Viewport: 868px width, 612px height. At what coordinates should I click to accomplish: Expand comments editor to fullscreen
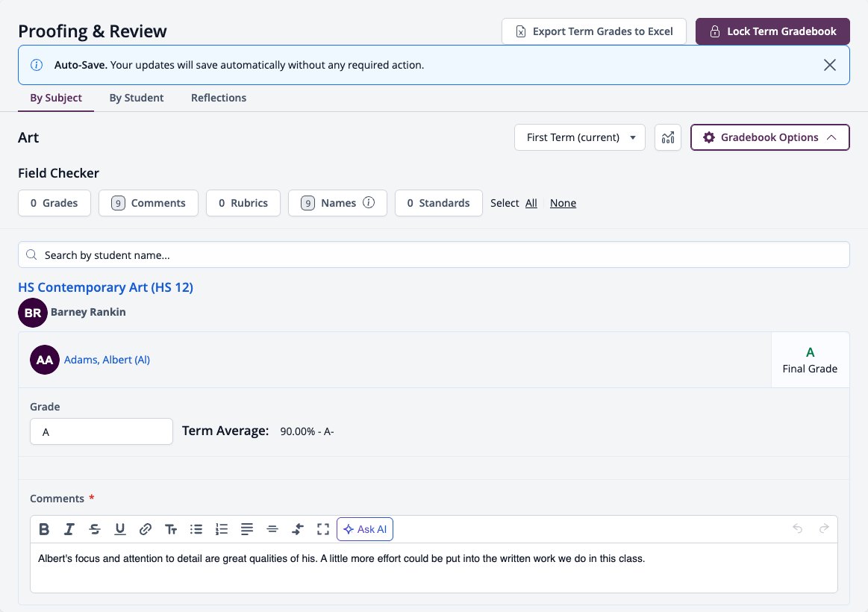tap(323, 529)
